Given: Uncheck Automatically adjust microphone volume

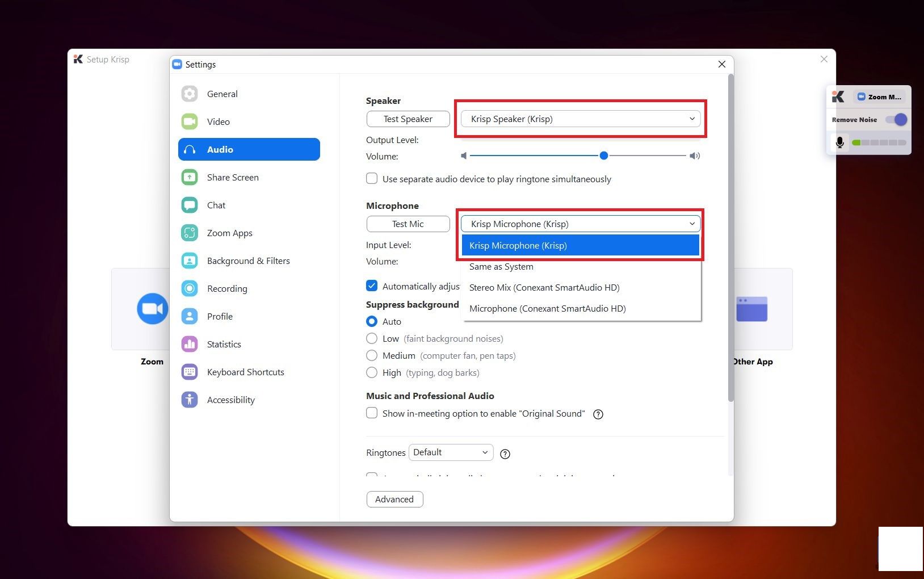Looking at the screenshot, I should tap(372, 286).
